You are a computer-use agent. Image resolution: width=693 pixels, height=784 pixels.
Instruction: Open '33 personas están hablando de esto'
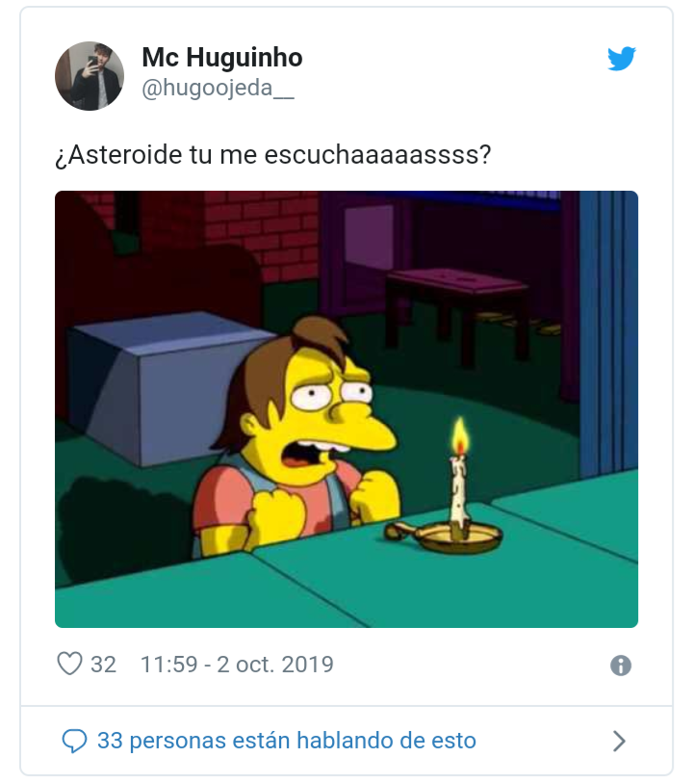(x=287, y=741)
